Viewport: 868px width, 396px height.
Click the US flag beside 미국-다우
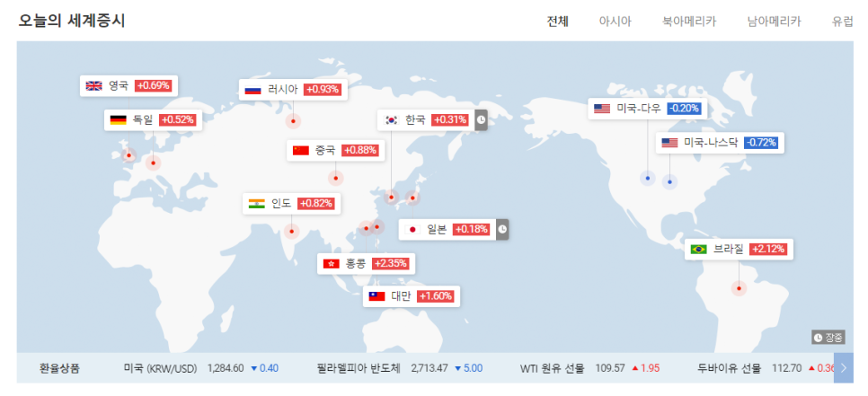602,109
